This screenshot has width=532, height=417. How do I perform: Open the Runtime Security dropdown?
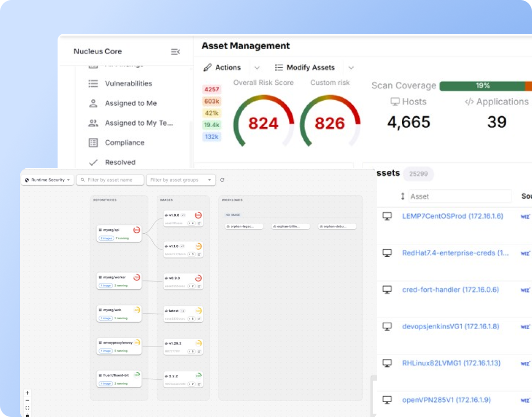[48, 180]
